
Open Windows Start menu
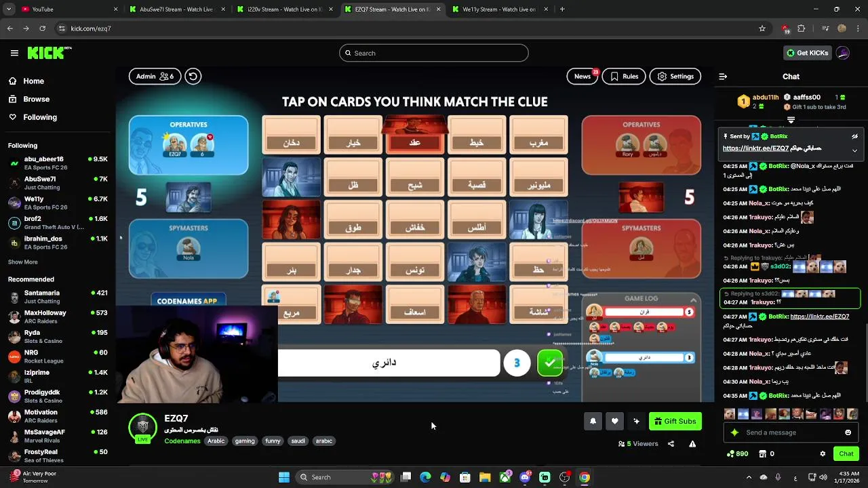[x=284, y=477]
